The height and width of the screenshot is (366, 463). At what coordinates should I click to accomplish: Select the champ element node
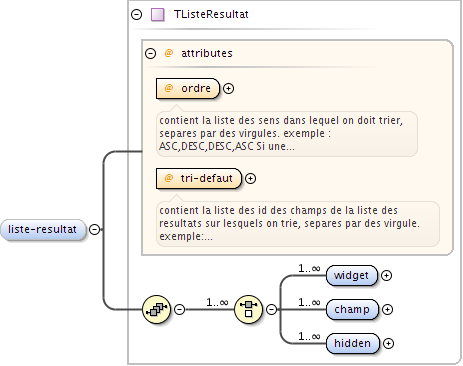point(352,309)
